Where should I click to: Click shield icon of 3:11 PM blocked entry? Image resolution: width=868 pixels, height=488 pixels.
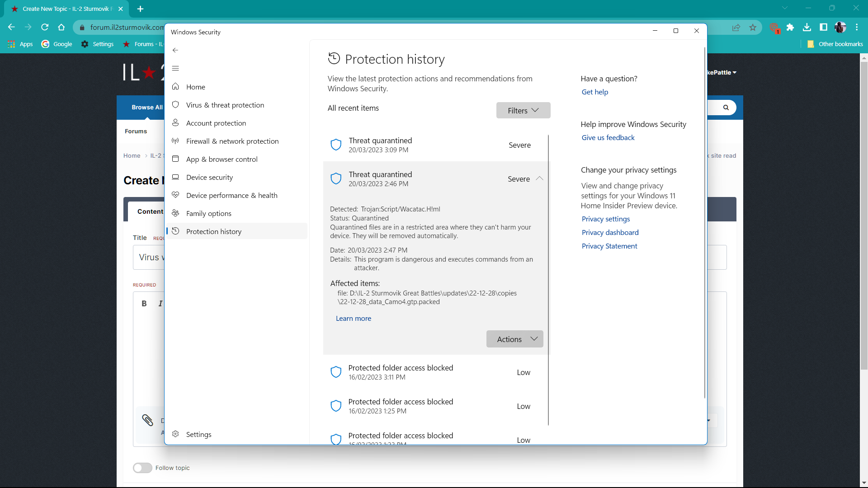click(336, 372)
